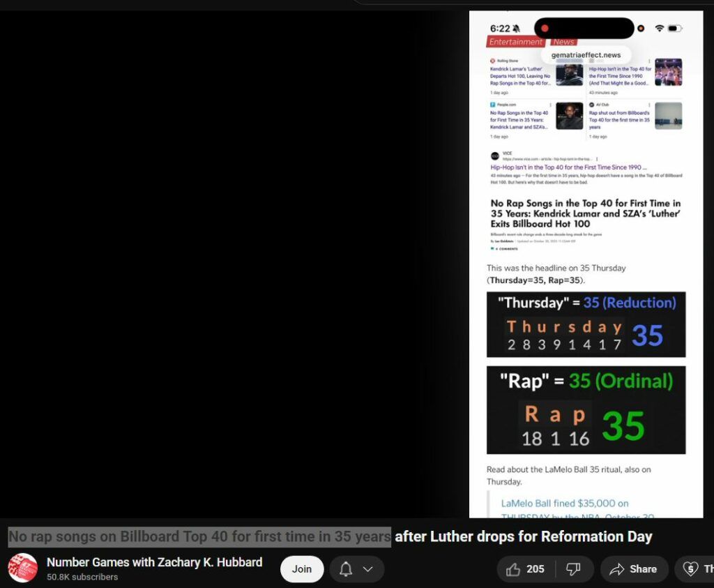The height and width of the screenshot is (588, 714).
Task: Open the Number Games with Zachary K. Hubbard channel
Action: coord(154,562)
